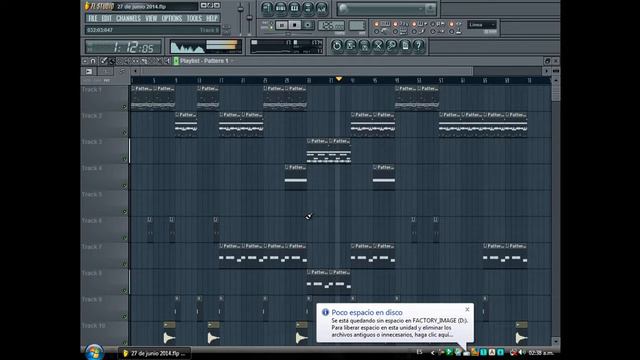The image size is (640, 360).
Task: Open the CHANNELS menu
Action: (x=128, y=18)
